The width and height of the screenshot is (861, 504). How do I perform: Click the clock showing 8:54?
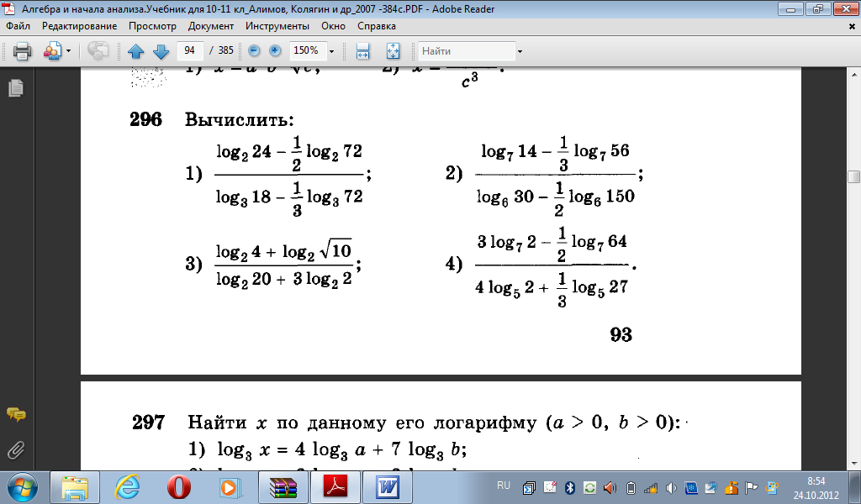[816, 481]
